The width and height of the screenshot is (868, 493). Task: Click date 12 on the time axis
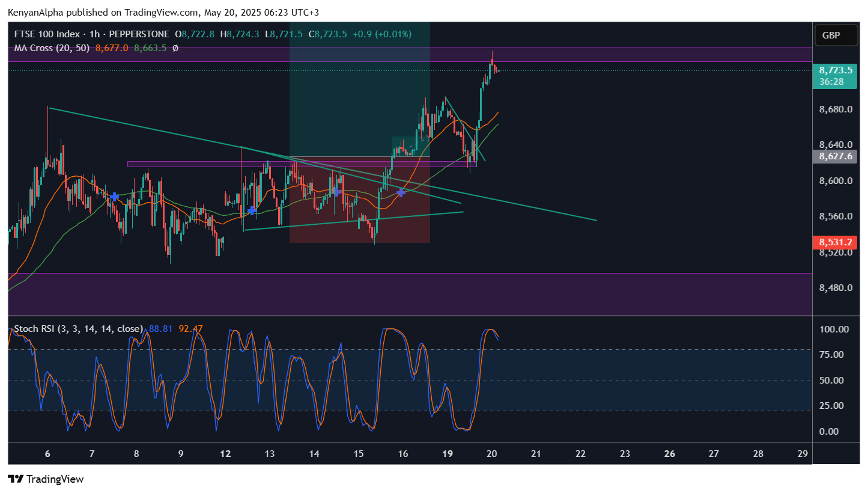click(225, 453)
